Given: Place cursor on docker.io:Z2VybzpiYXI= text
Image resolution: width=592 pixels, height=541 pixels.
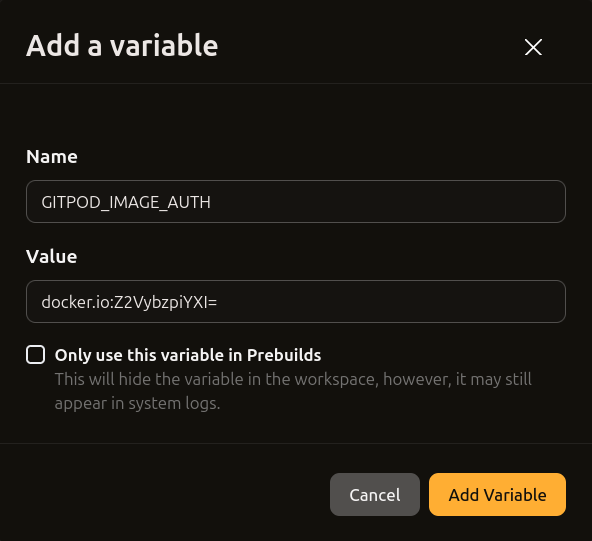Looking at the screenshot, I should (129, 302).
